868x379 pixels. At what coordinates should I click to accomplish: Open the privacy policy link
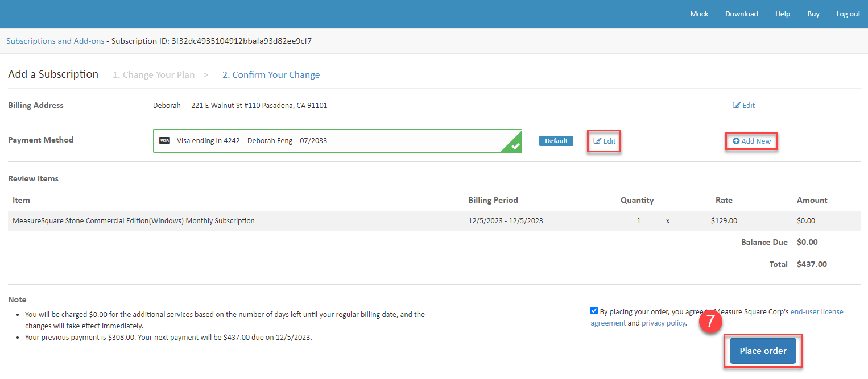click(x=663, y=323)
